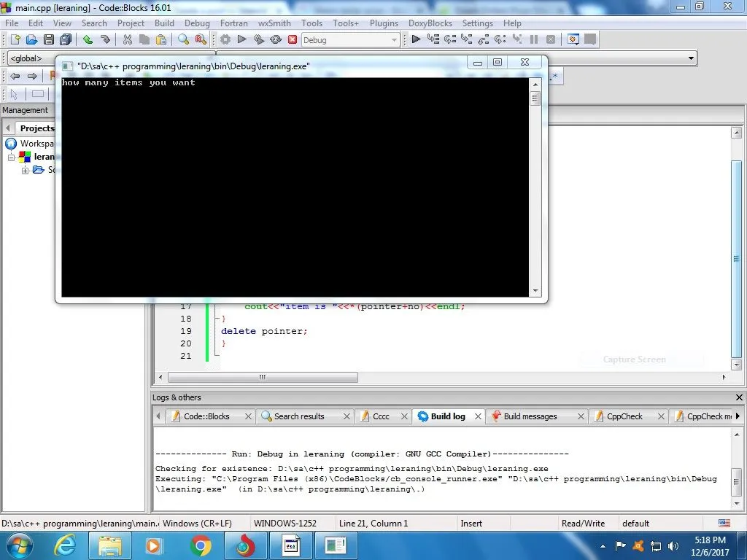747x560 pixels.
Task: Close the Build log tab
Action: pos(477,416)
